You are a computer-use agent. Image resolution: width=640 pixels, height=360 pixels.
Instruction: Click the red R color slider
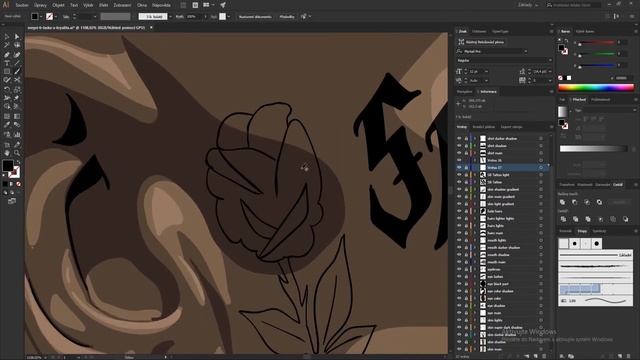pyautogui.click(x=597, y=42)
